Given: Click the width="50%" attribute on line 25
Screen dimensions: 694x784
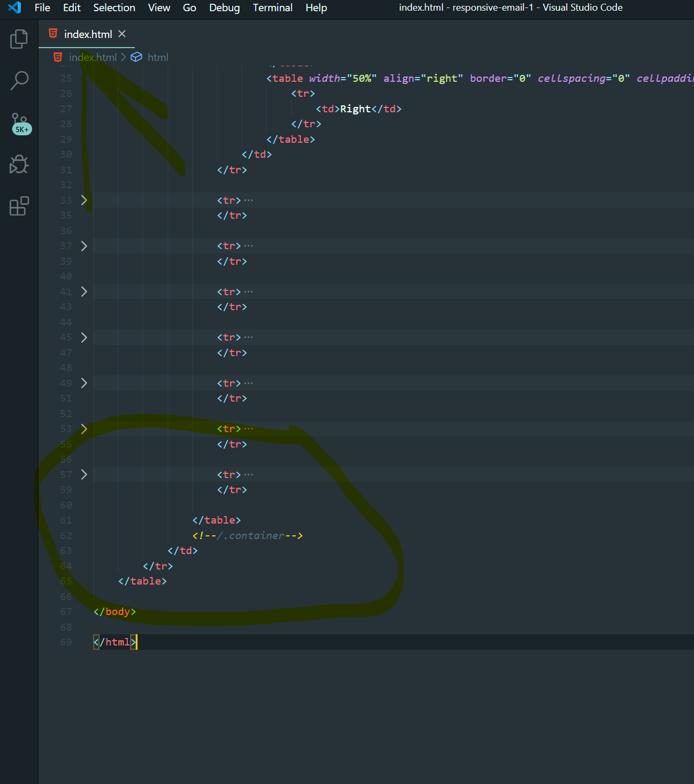Looking at the screenshot, I should tap(342, 78).
